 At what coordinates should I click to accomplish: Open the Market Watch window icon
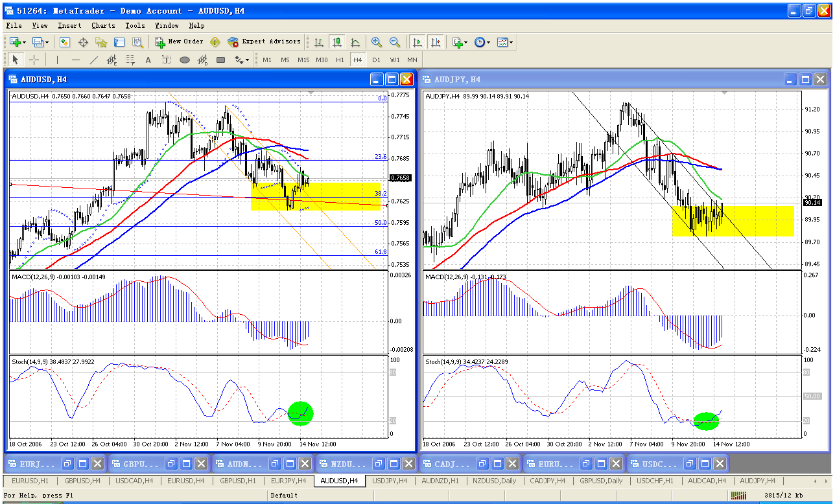(x=65, y=42)
